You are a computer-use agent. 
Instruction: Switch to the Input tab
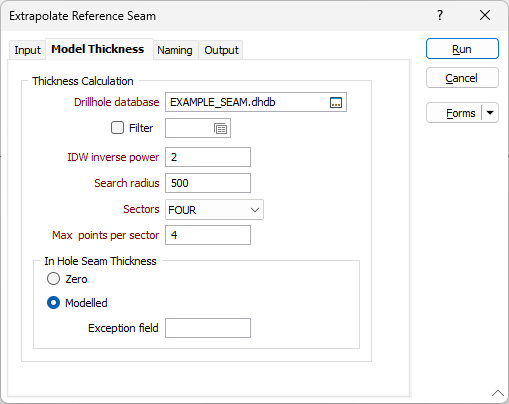27,50
